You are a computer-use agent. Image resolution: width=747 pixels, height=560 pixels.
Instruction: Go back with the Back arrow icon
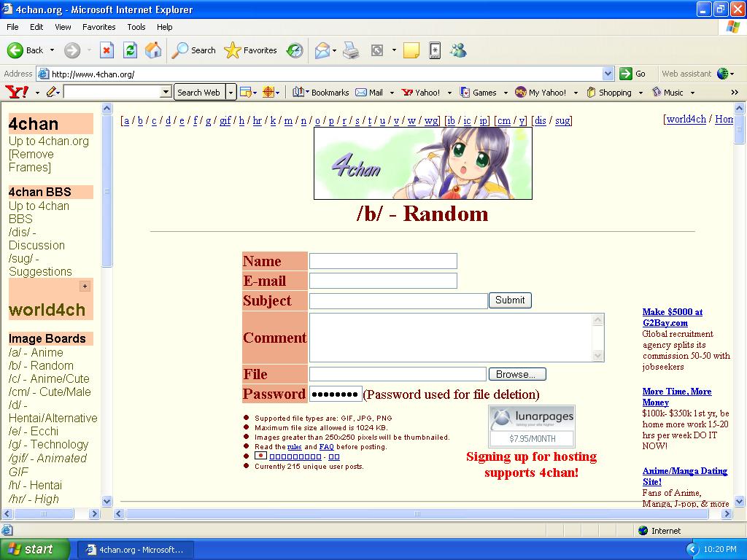pos(15,50)
